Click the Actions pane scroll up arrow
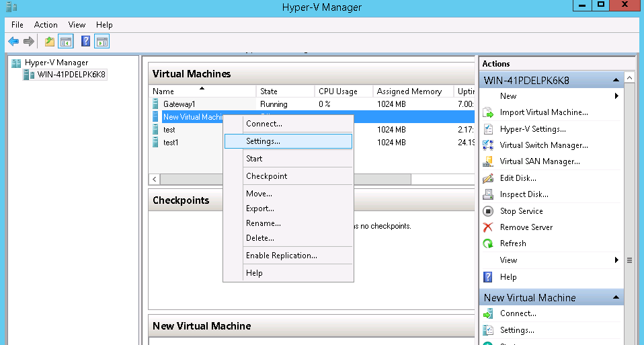This screenshot has height=345, width=644. point(629,77)
